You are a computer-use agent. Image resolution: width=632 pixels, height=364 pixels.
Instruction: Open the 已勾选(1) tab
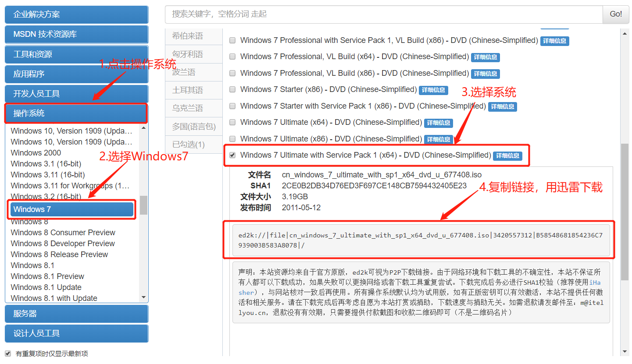pos(194,145)
